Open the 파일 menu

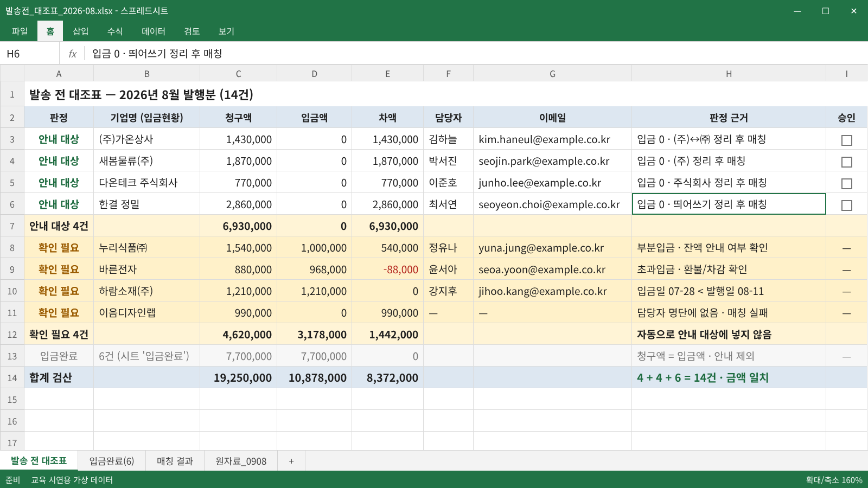click(20, 31)
